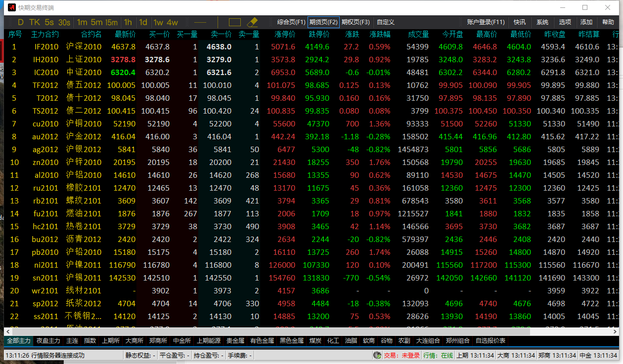Open the 自选报价表 watchlist tab
Viewport: 623px width, 364px height.
pos(490,341)
